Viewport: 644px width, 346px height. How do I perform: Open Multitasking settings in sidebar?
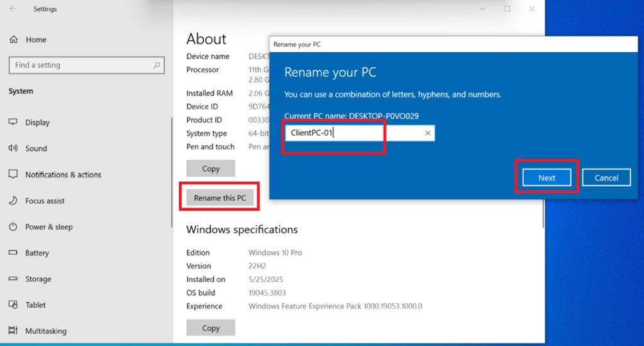point(45,331)
